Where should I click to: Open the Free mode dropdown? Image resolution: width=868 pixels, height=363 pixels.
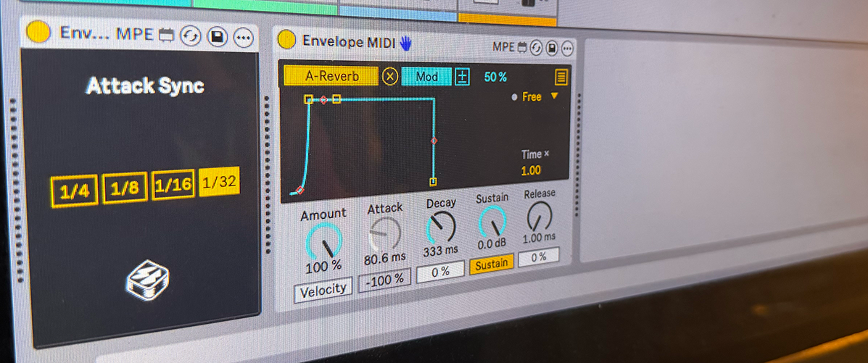pos(535,97)
